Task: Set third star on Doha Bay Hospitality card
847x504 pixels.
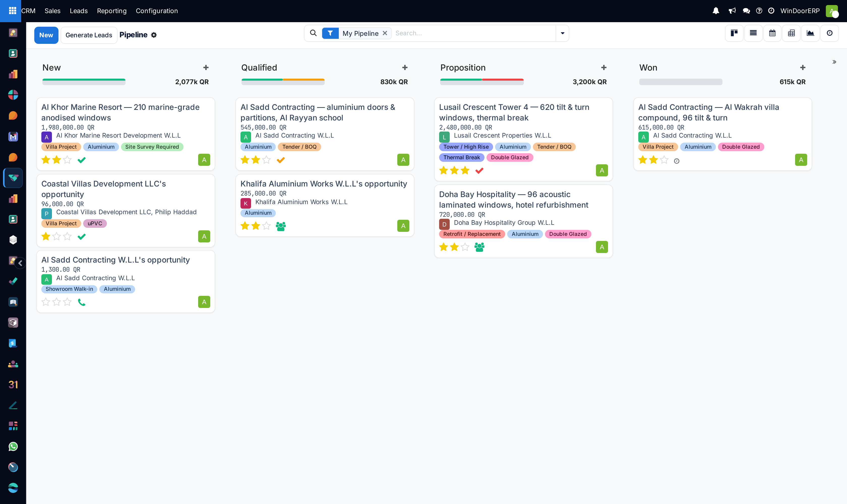Action: tap(465, 247)
